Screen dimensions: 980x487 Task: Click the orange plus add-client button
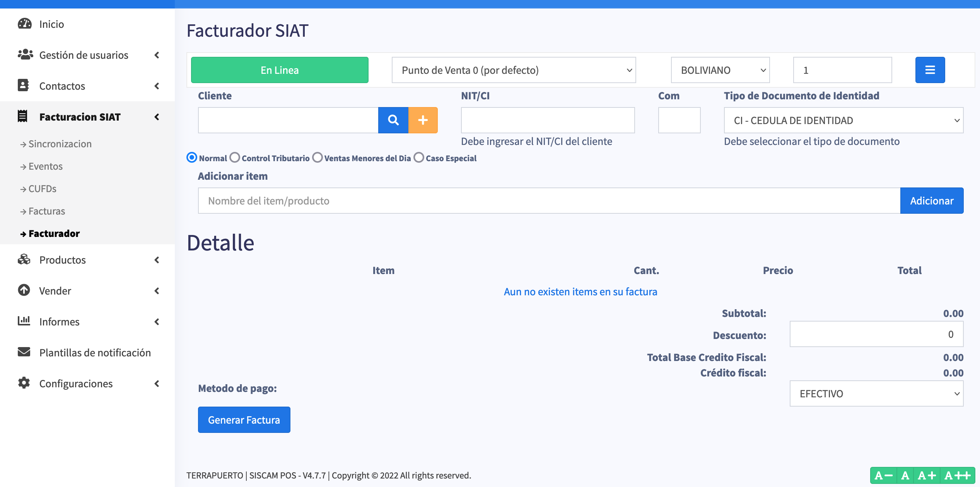point(423,120)
